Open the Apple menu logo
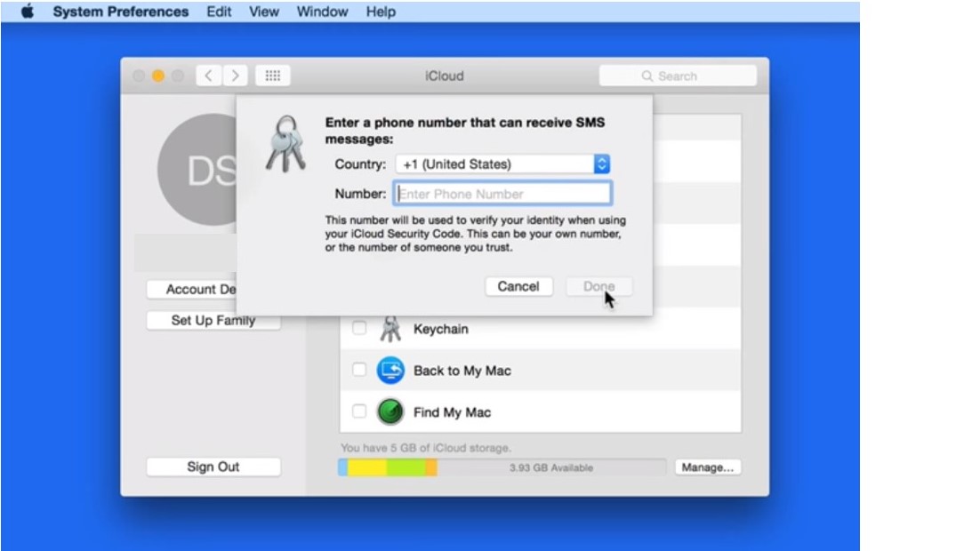The image size is (980, 551). click(27, 12)
